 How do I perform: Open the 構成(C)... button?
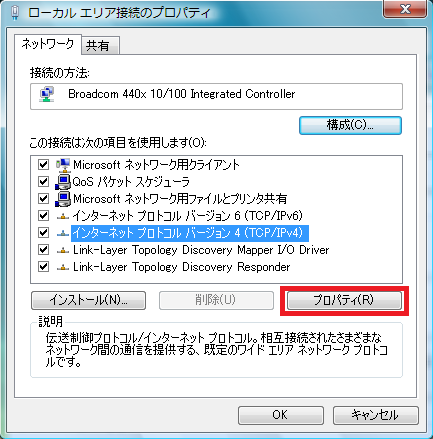(x=350, y=125)
